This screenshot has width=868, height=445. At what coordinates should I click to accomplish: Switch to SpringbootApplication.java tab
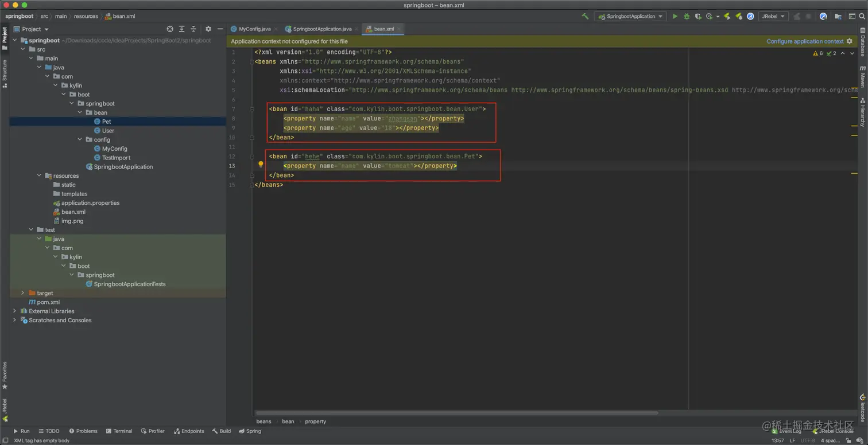[322, 29]
